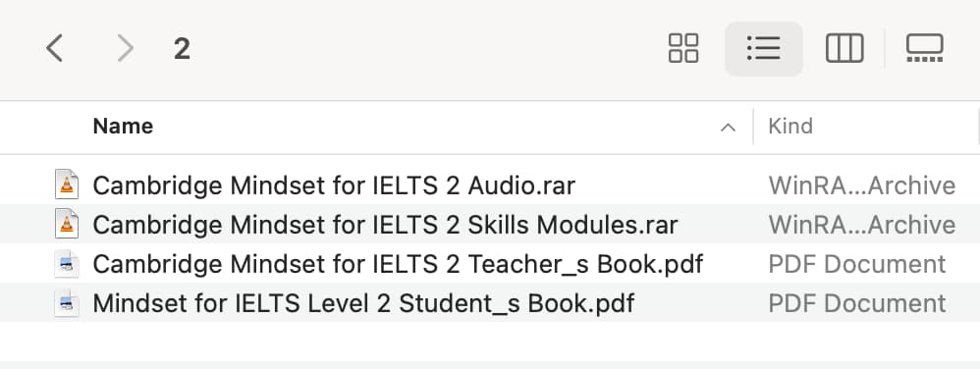The image size is (980, 369).
Task: Switch to column view
Action: pyautogui.click(x=844, y=48)
